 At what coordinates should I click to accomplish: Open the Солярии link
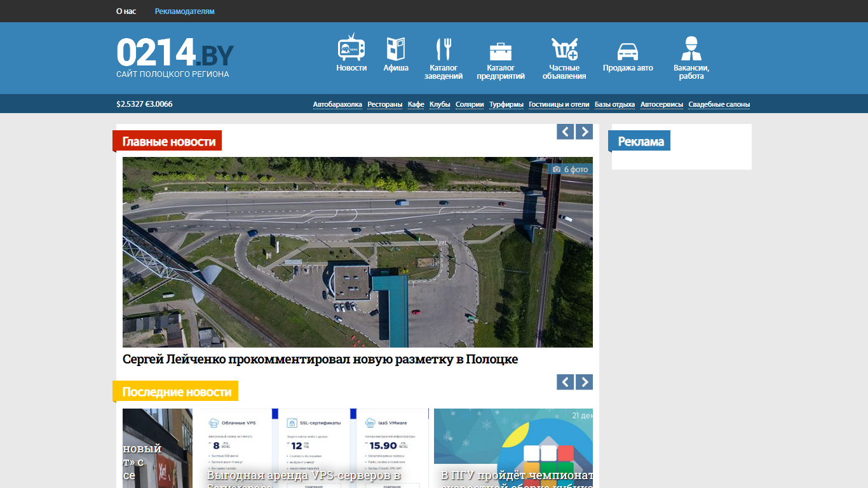coord(470,104)
